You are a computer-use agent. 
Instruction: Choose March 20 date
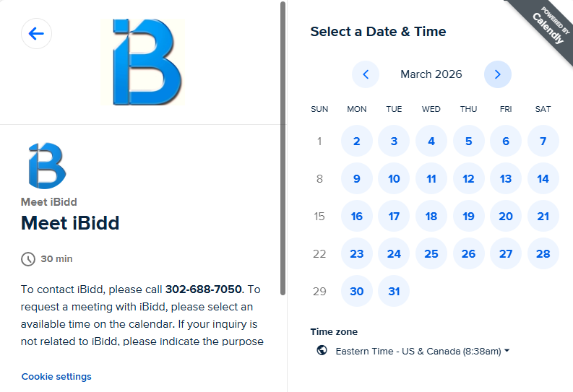[x=506, y=217]
